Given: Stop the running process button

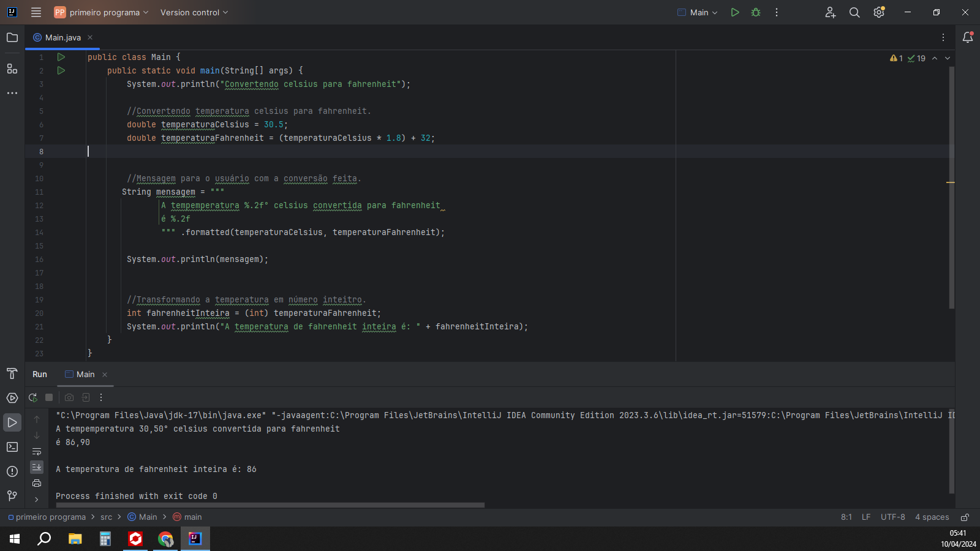Looking at the screenshot, I should [x=50, y=397].
